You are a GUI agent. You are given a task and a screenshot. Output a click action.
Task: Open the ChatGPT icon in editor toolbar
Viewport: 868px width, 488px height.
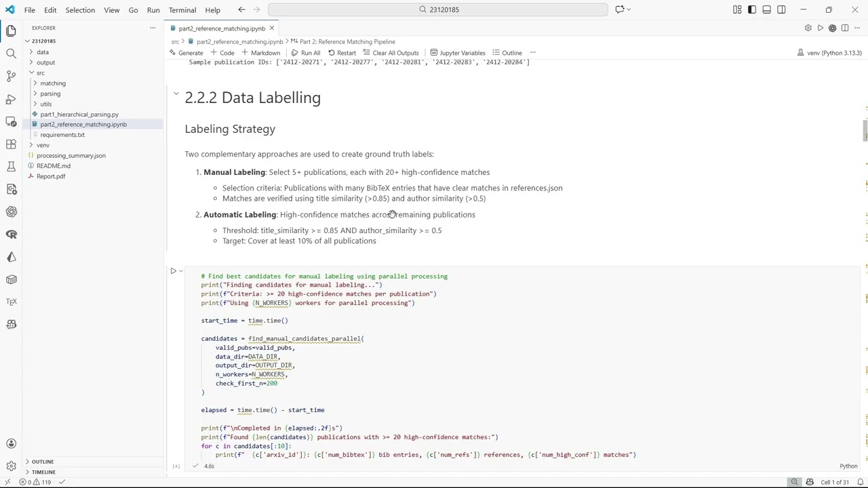(x=832, y=28)
